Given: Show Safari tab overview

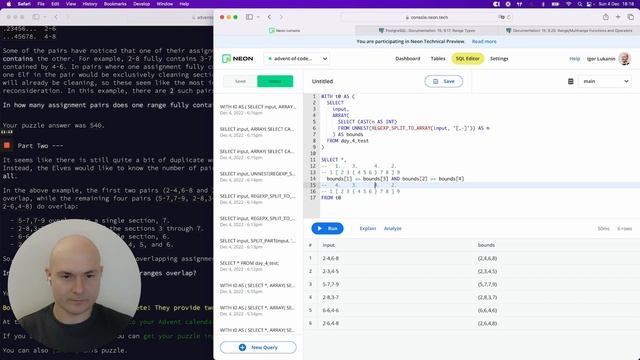Looking at the screenshot, I should click(631, 17).
